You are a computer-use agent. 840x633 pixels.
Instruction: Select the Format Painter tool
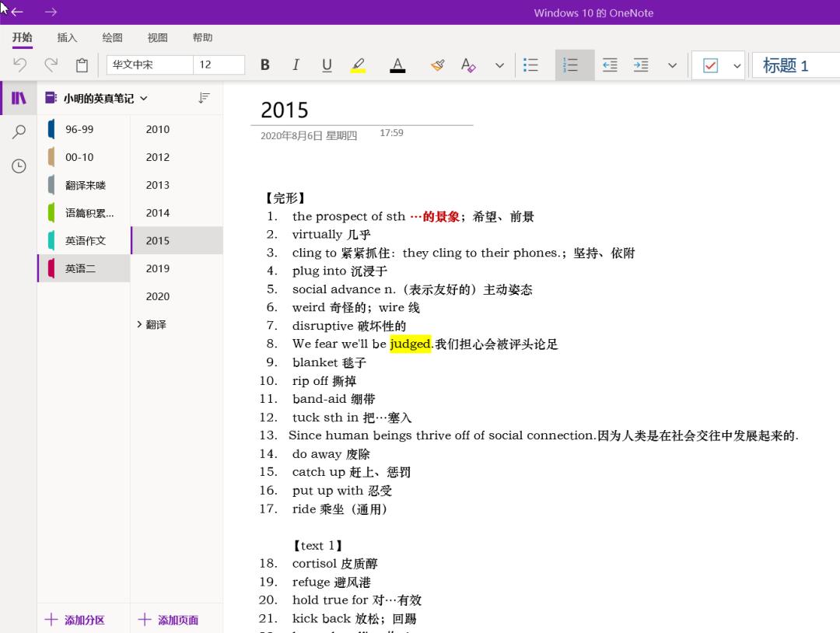pyautogui.click(x=437, y=65)
